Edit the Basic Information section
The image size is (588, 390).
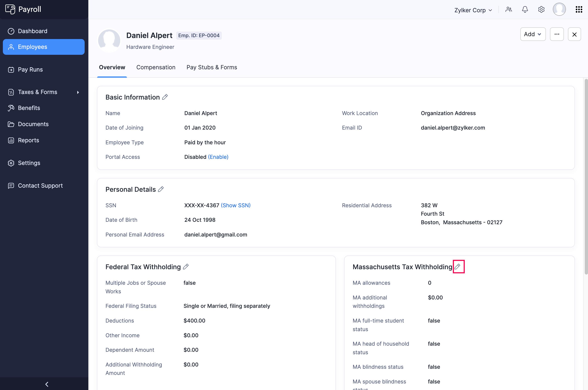point(165,97)
